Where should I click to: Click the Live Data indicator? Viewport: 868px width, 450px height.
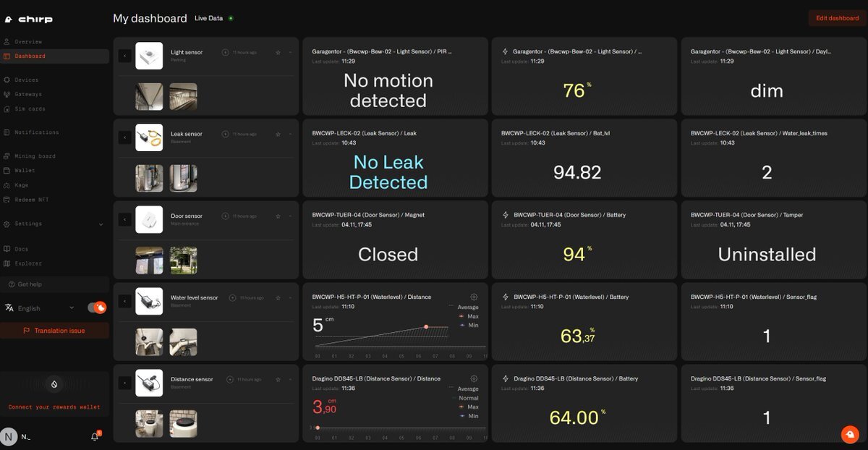click(x=213, y=18)
